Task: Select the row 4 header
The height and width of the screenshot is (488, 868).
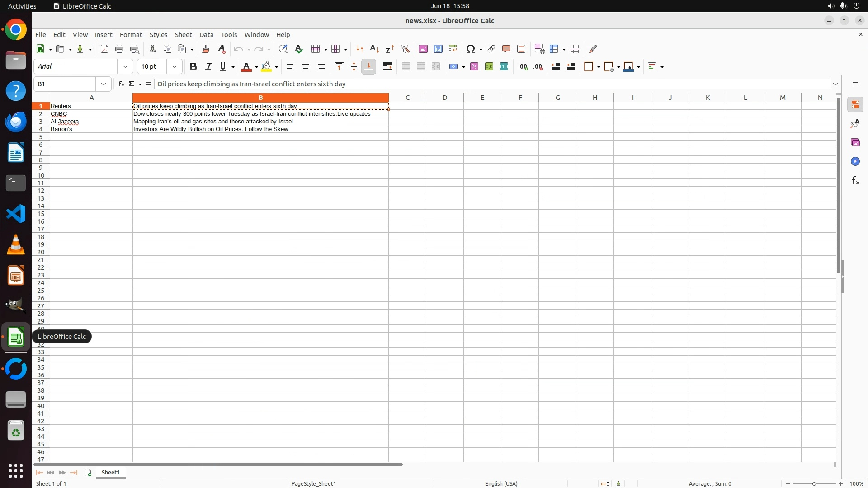Action: (x=41, y=129)
